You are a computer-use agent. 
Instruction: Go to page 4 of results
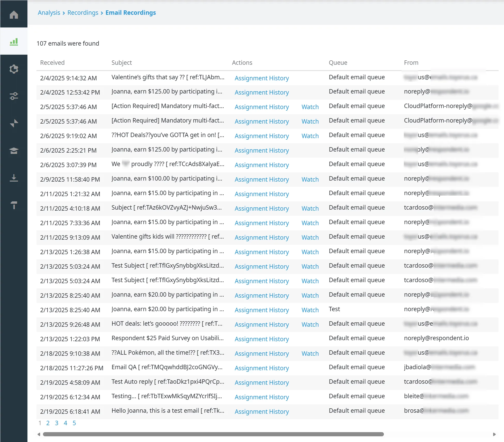(x=65, y=423)
